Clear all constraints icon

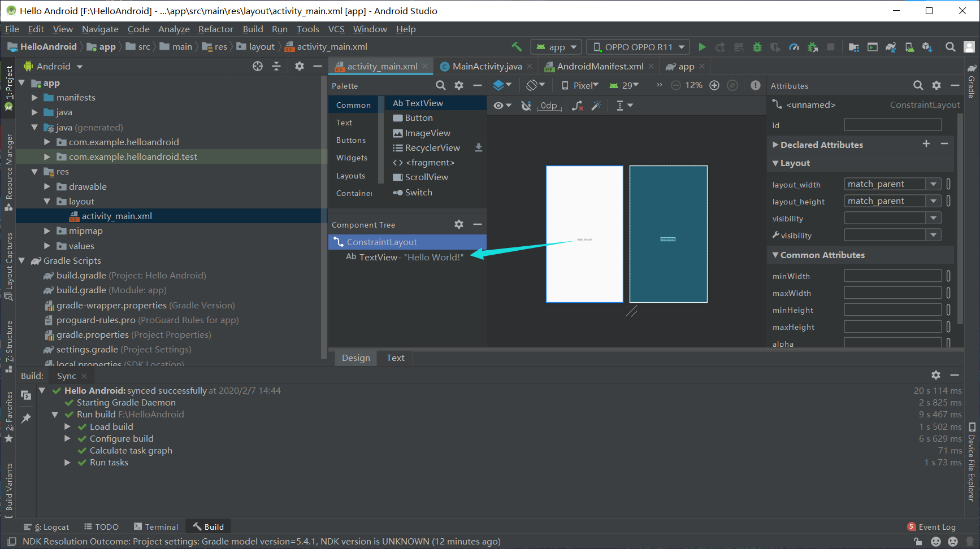(577, 106)
